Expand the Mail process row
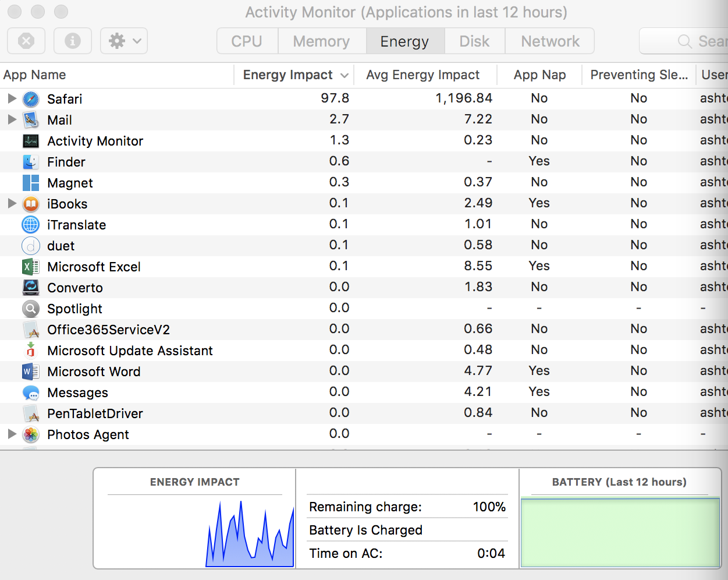Screen dimensions: 728x580 (12, 119)
